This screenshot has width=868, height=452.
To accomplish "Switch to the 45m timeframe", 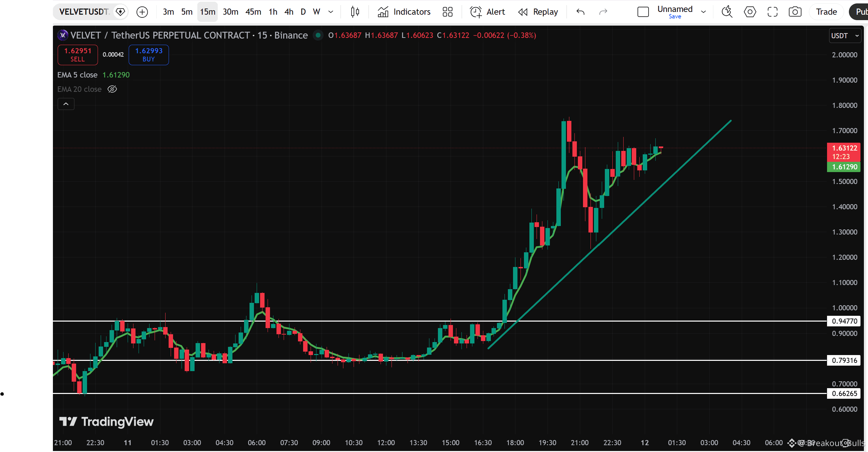I will click(x=253, y=12).
